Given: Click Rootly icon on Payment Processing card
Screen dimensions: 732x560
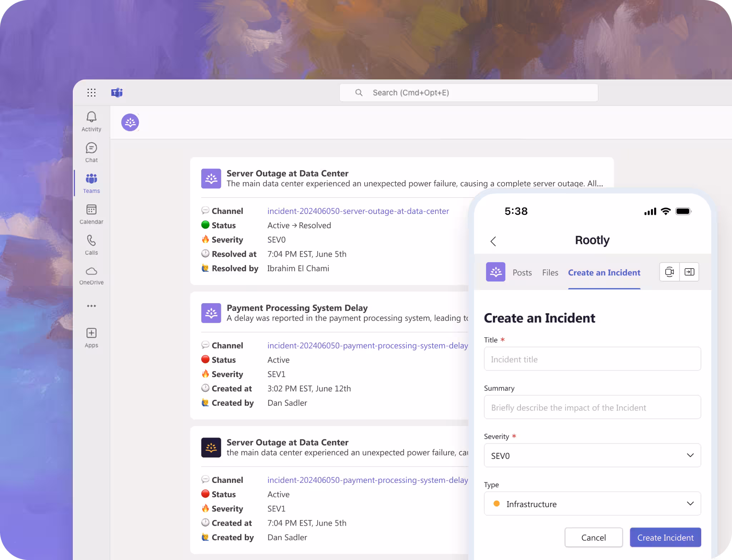Looking at the screenshot, I should 211,313.
